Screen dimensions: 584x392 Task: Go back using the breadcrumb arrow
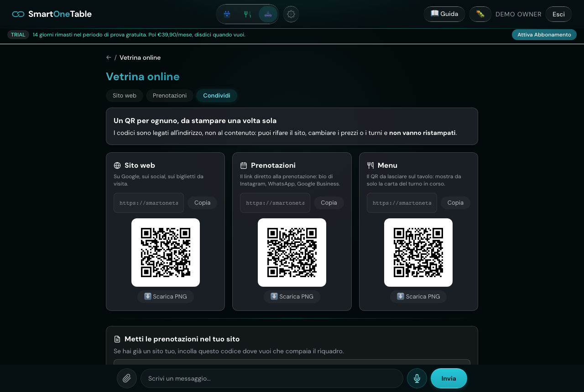pos(109,57)
